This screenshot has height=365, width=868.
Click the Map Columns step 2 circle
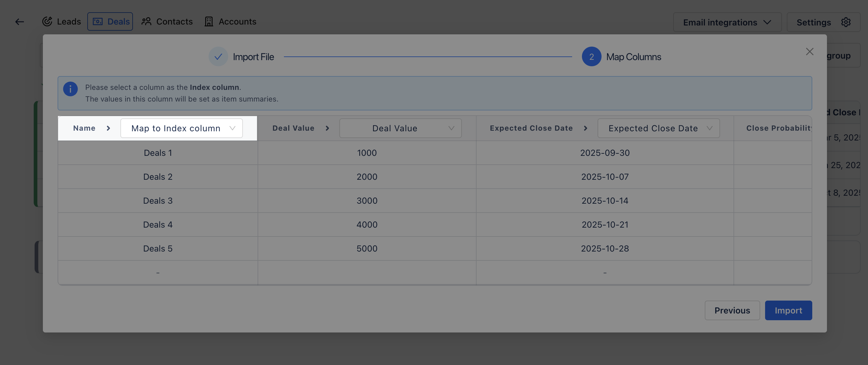[591, 57]
